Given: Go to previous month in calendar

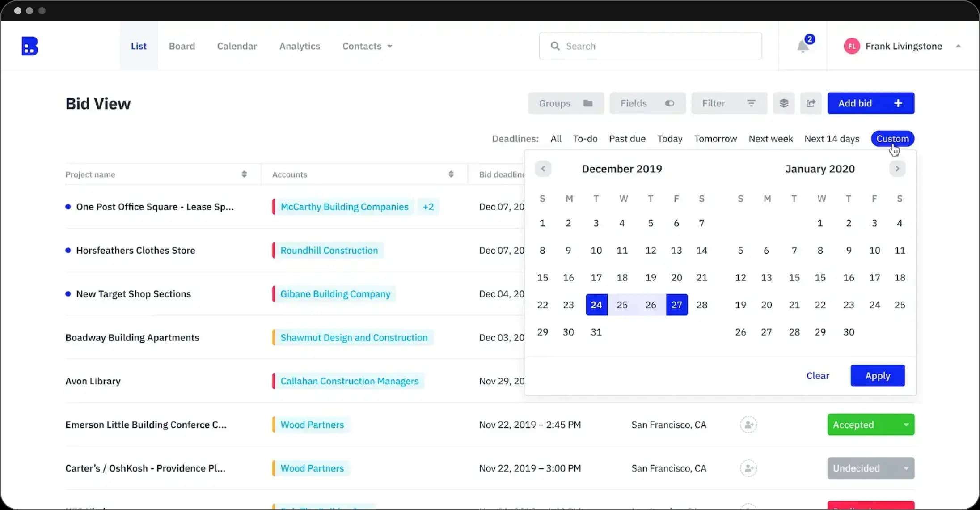Looking at the screenshot, I should (x=543, y=169).
